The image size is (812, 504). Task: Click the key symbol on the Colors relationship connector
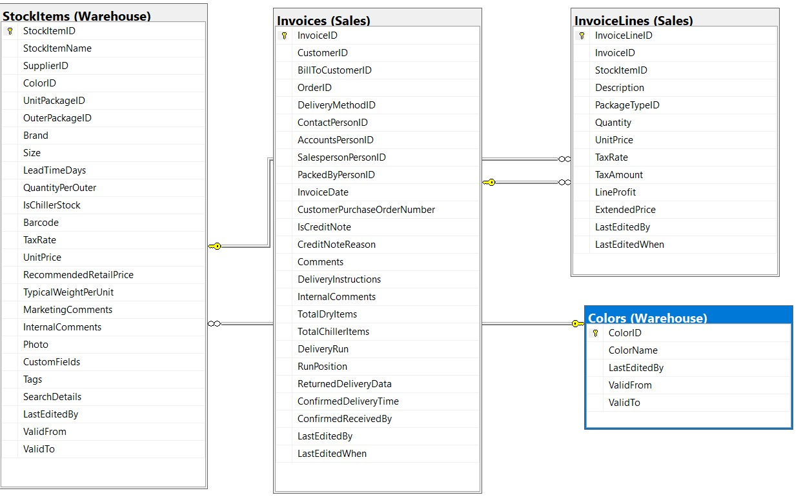[575, 324]
